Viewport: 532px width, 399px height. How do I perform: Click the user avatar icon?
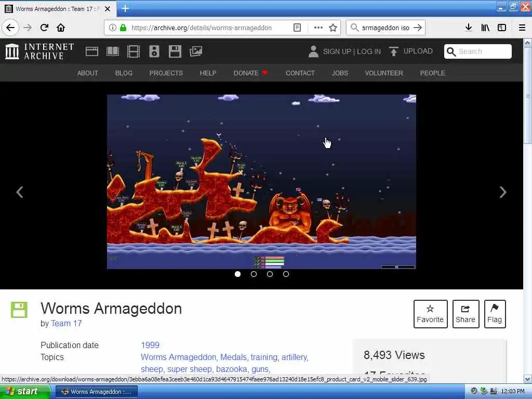tap(313, 51)
